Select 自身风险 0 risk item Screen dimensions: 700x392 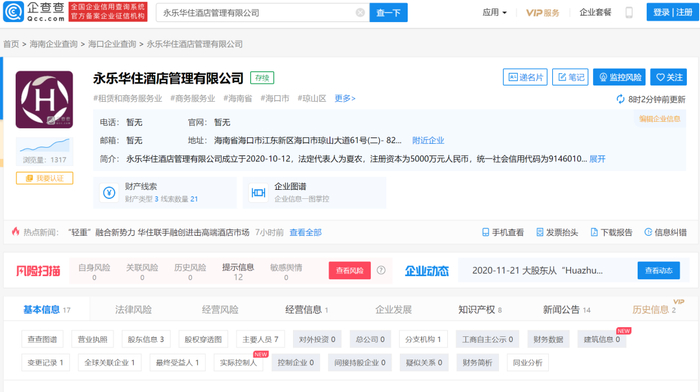pos(94,271)
